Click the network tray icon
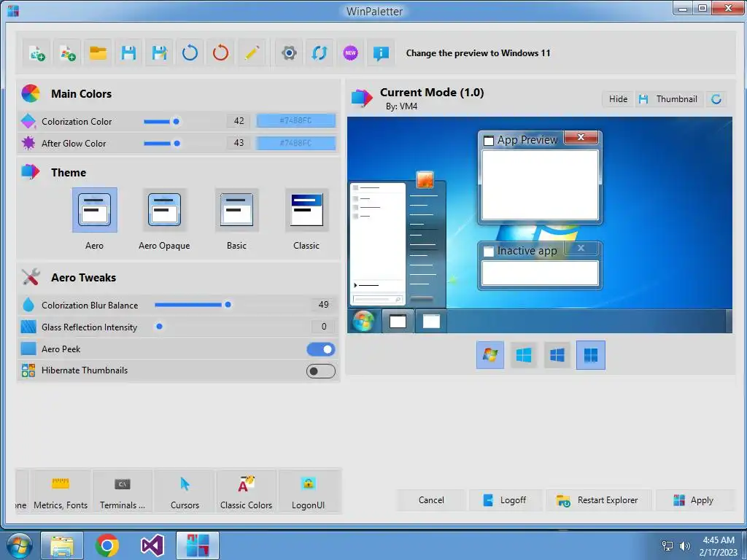Image resolution: width=747 pixels, height=560 pixels. (667, 546)
